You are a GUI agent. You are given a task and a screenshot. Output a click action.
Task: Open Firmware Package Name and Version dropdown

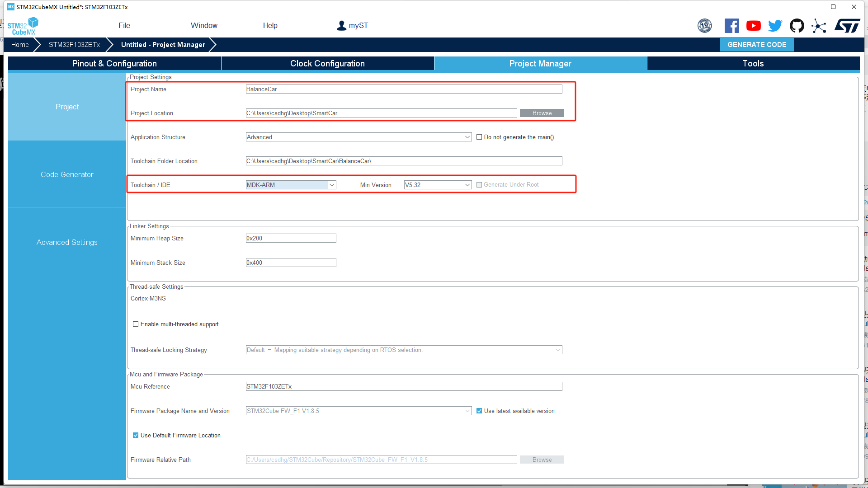(359, 411)
